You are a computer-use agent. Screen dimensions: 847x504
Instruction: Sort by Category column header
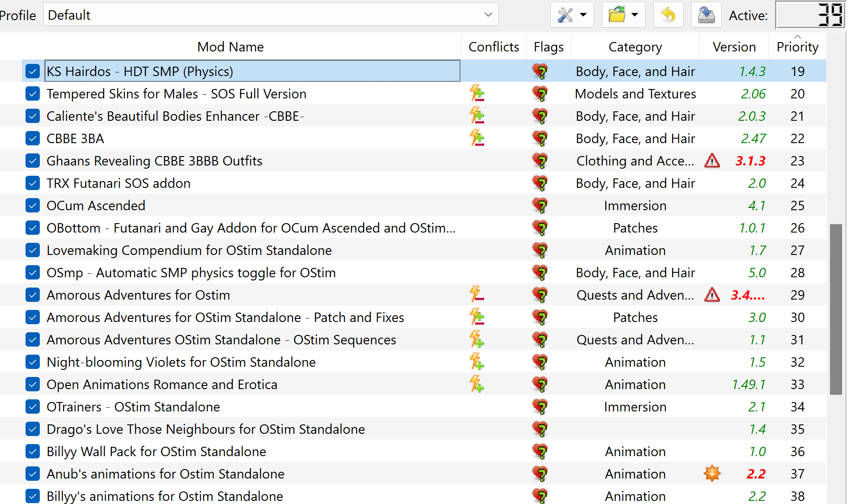[x=635, y=47]
